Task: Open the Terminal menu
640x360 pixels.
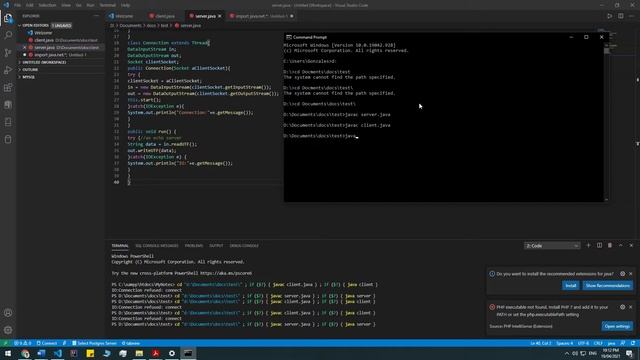Action: tap(107, 5)
